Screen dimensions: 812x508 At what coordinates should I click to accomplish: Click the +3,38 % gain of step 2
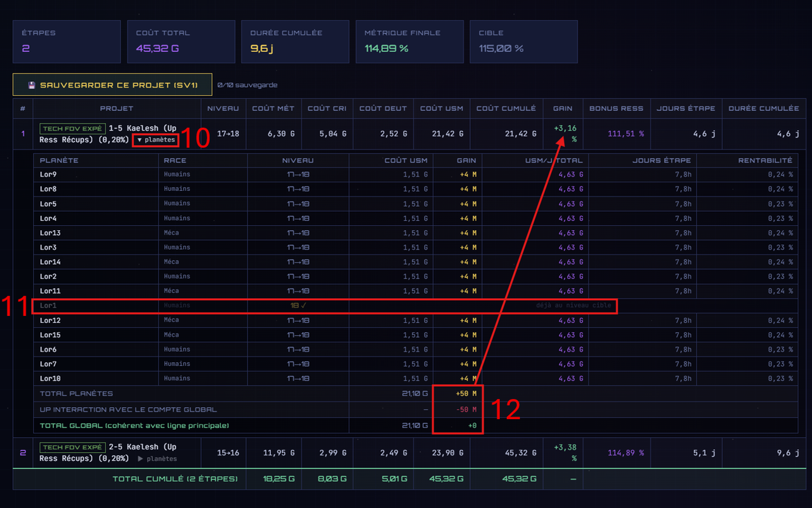565,453
